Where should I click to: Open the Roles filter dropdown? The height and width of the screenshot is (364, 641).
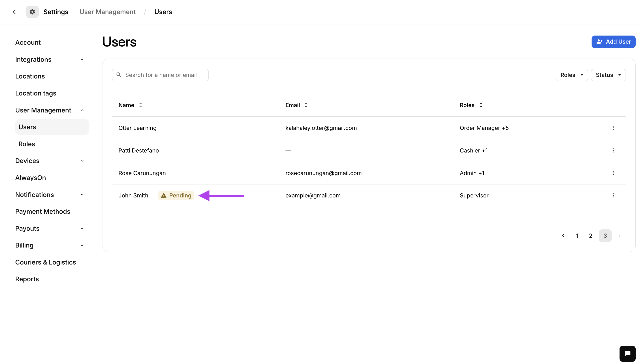pos(571,75)
